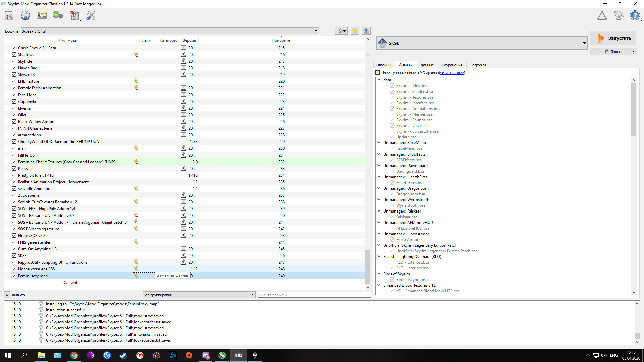This screenshot has width=644, height=362.
Task: Open File Explorer from taskbar
Action: coord(41,355)
